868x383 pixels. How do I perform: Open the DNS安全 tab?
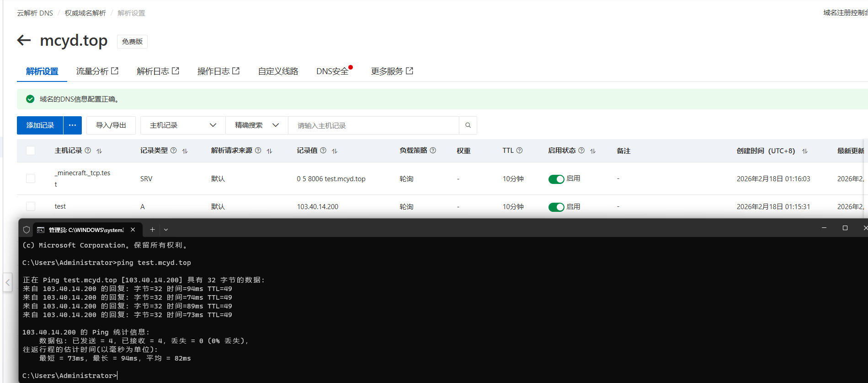pos(332,71)
